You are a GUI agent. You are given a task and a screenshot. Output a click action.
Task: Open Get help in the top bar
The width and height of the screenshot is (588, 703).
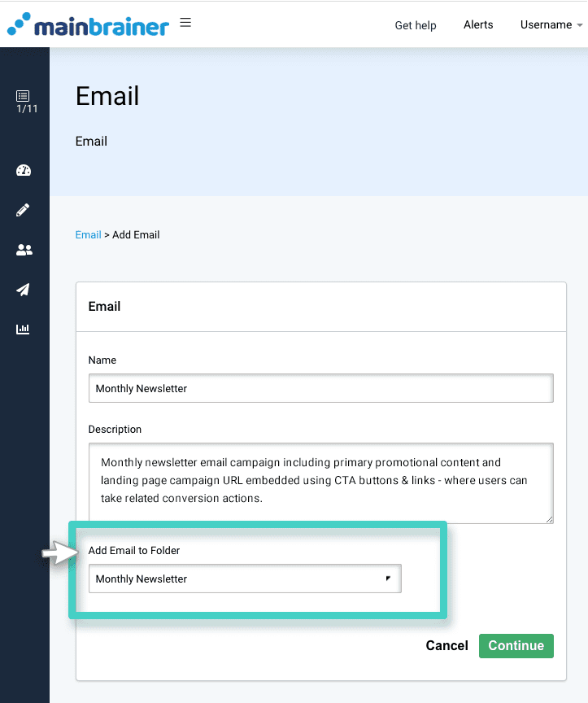coord(416,25)
